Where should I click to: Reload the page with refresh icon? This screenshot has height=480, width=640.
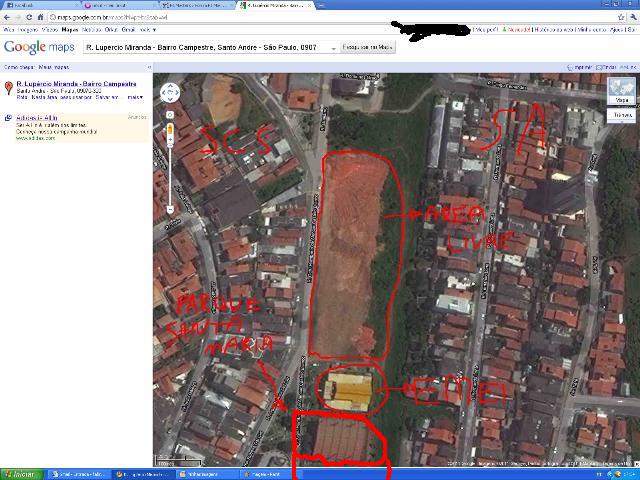[x=29, y=17]
